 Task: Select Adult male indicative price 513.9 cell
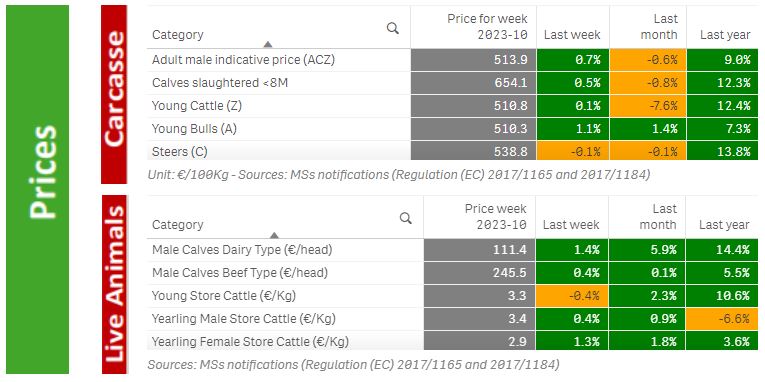(x=474, y=60)
